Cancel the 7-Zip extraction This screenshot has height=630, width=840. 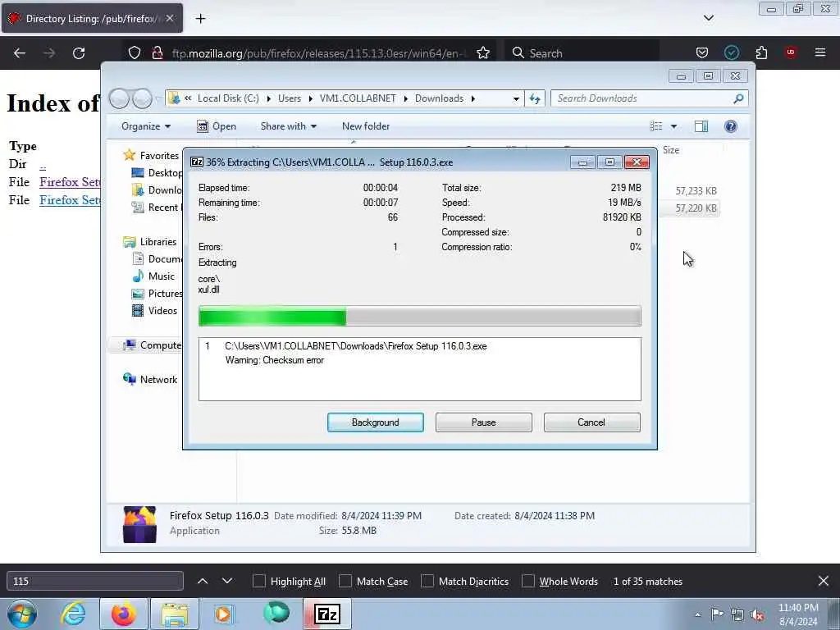coord(591,422)
